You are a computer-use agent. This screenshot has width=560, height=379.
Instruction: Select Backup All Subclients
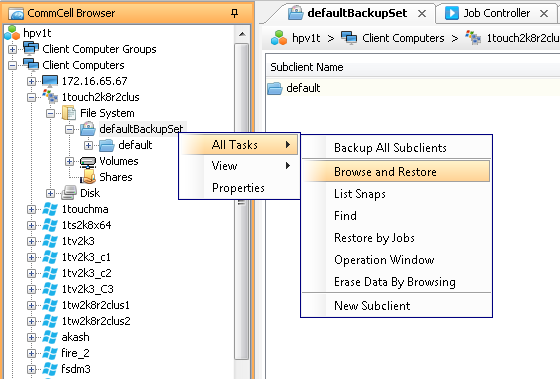[x=396, y=148]
